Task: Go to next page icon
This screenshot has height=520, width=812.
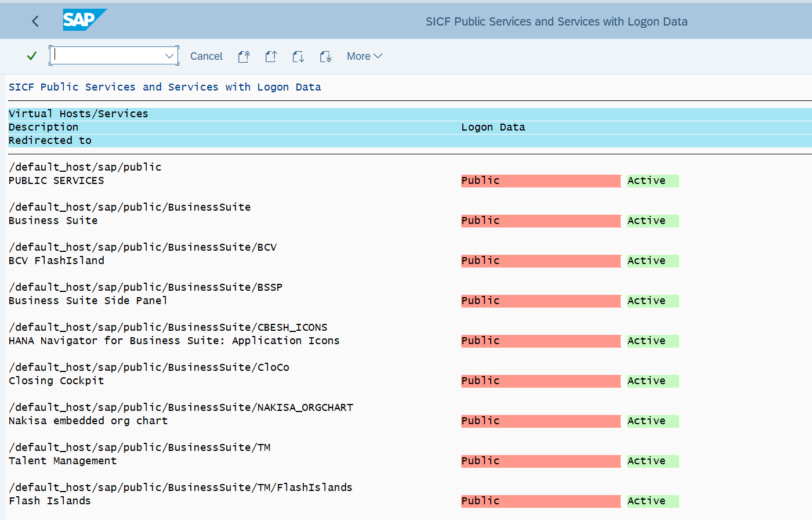Action: pyautogui.click(x=298, y=56)
